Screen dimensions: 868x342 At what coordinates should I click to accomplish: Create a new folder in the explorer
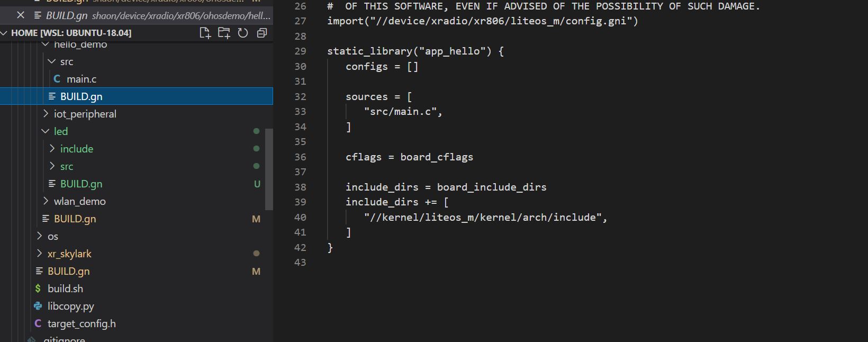[x=224, y=33]
